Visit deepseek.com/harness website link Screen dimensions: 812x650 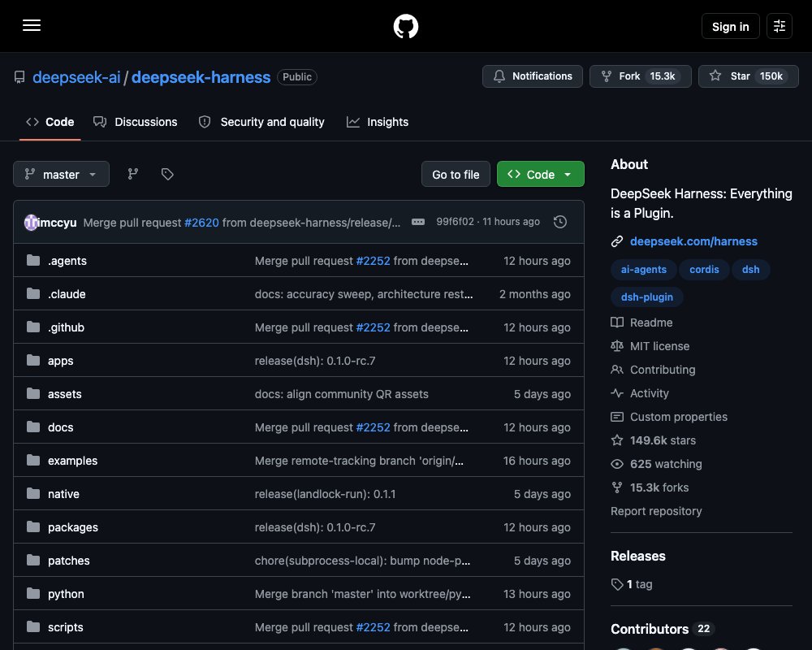click(693, 241)
